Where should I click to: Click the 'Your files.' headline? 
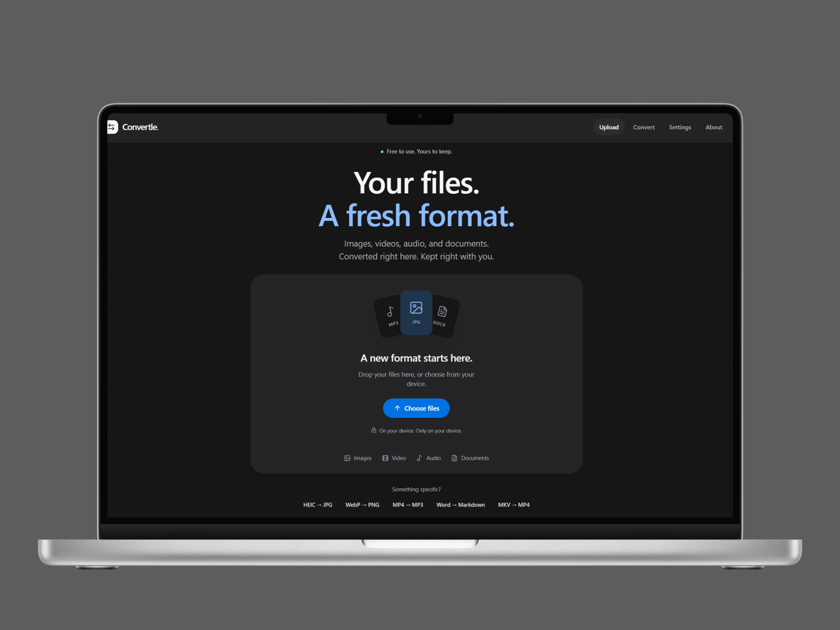point(416,183)
